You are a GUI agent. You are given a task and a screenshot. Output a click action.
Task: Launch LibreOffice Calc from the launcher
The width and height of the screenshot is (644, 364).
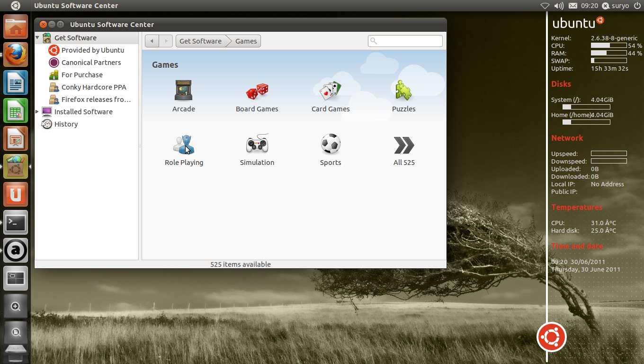pos(16,110)
